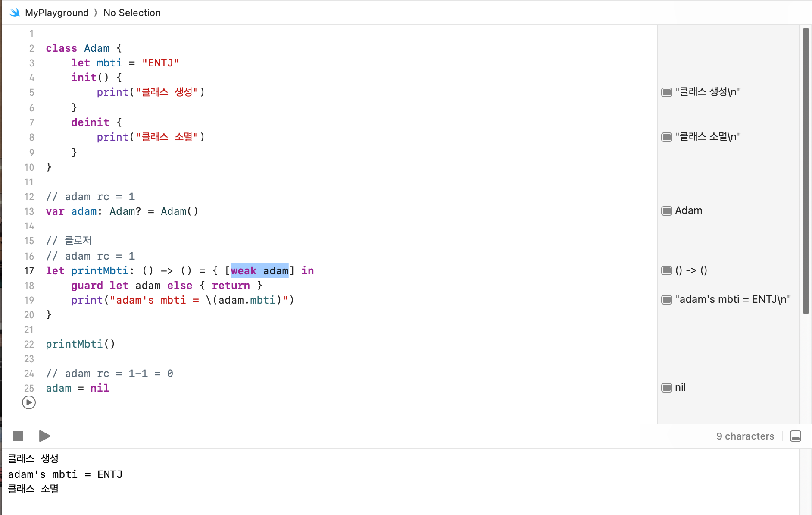
Task: Click the editor vertical scrollbar
Action: (x=806, y=171)
